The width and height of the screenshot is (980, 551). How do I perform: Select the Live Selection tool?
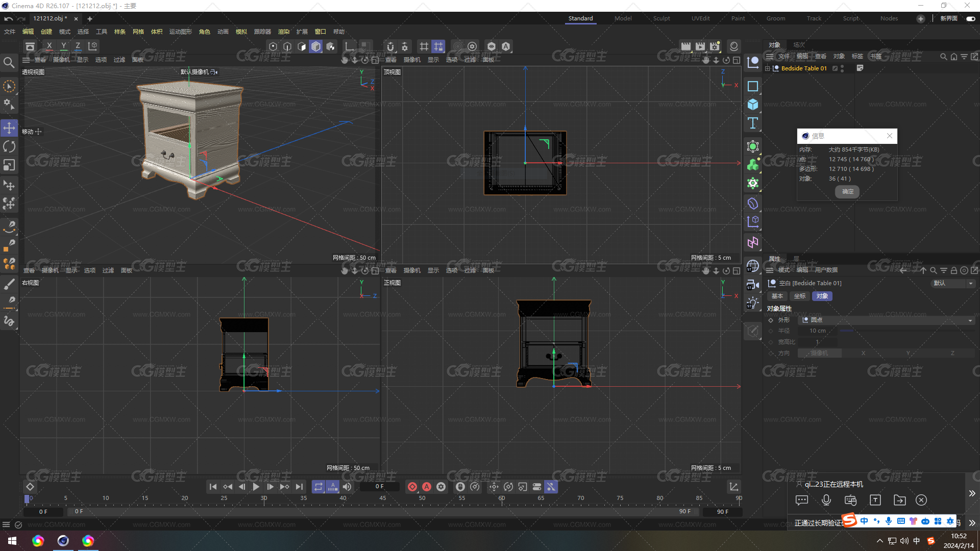9,86
